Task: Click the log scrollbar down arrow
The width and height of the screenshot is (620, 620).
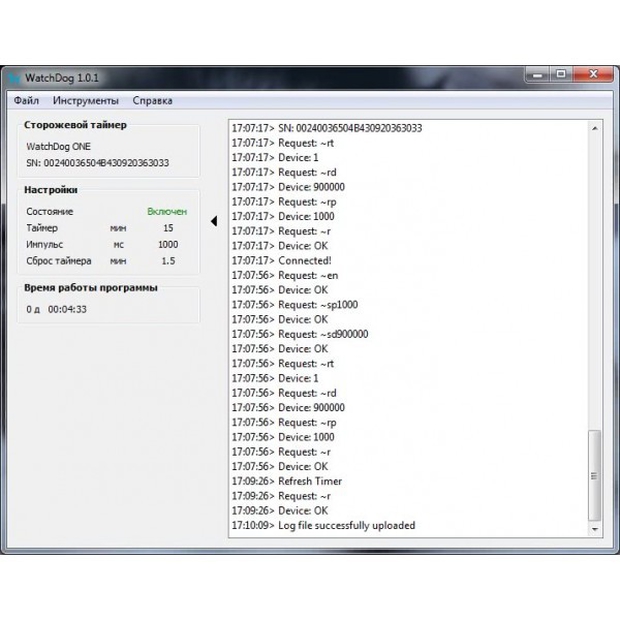Action: click(595, 529)
